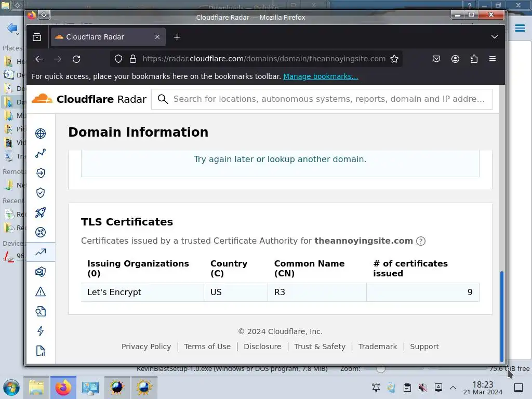
Task: Open a new tab with the plus button
Action: (x=177, y=37)
